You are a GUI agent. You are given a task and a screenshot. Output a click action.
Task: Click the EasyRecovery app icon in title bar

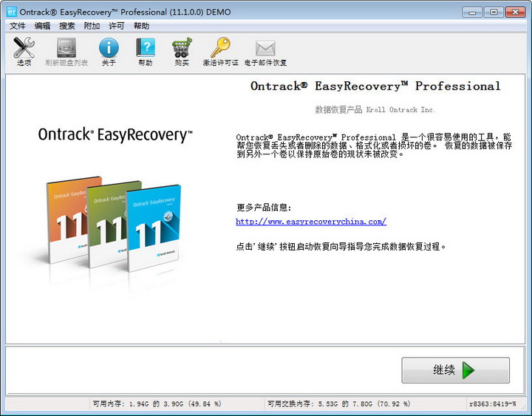coord(12,12)
